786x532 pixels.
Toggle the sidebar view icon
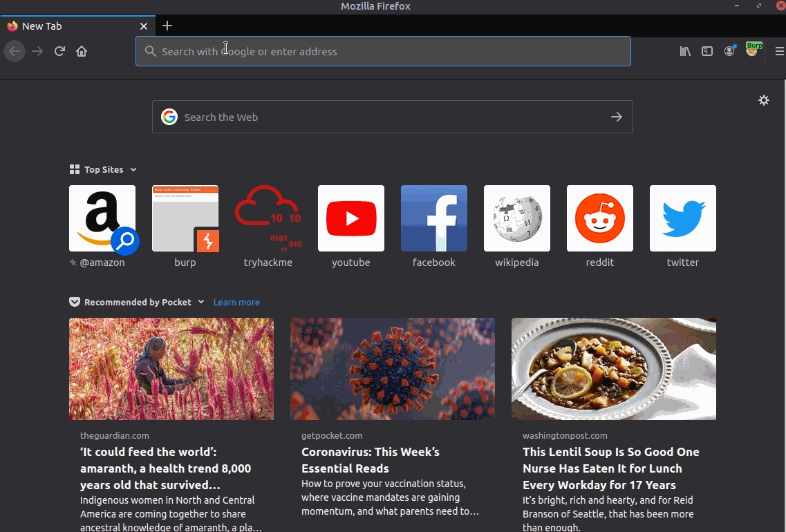(x=707, y=51)
